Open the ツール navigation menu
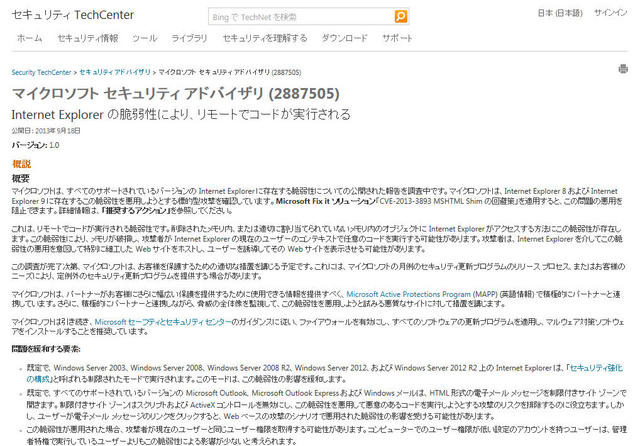 pos(144,38)
